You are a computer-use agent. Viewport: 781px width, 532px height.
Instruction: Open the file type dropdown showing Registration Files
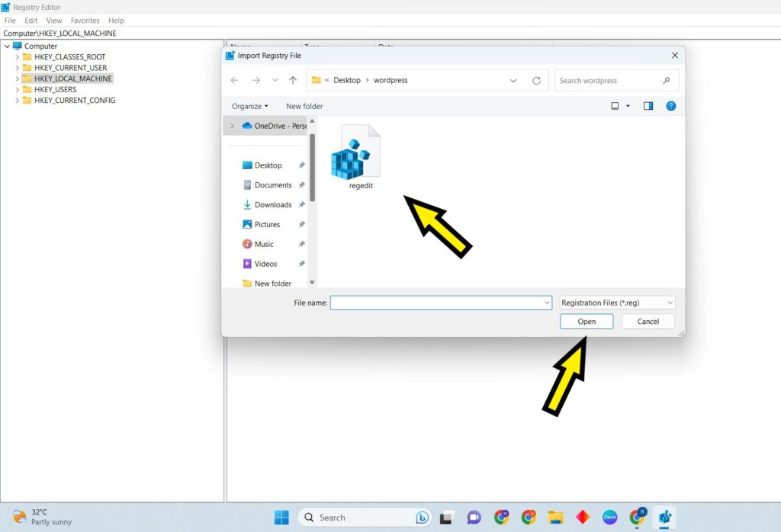pos(615,303)
